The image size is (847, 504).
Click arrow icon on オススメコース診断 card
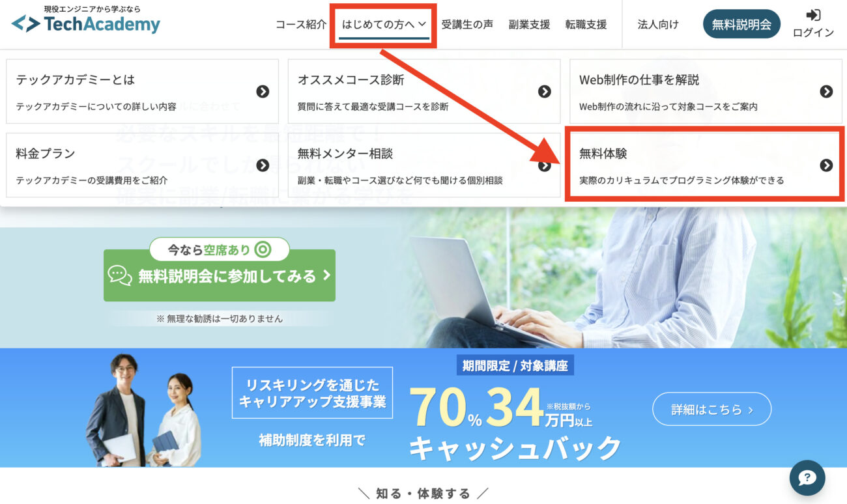click(545, 92)
